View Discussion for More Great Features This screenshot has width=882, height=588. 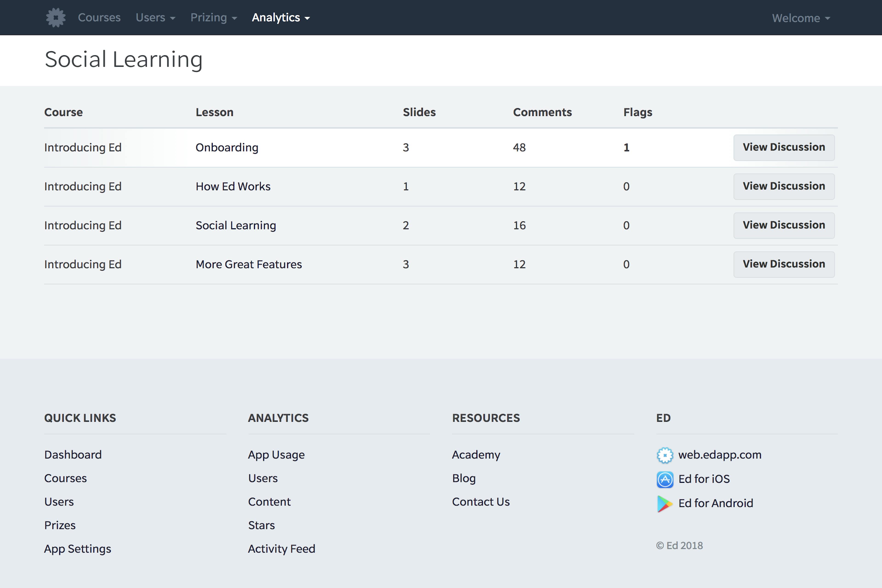click(x=784, y=264)
